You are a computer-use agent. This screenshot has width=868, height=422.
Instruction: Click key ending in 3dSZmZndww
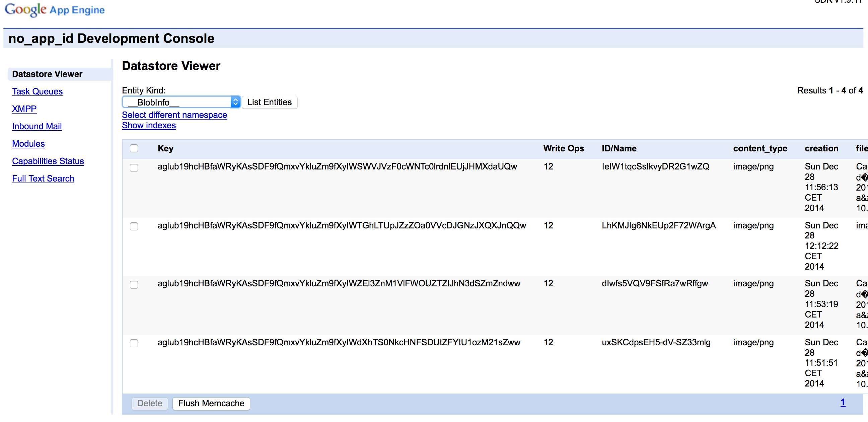pos(339,283)
